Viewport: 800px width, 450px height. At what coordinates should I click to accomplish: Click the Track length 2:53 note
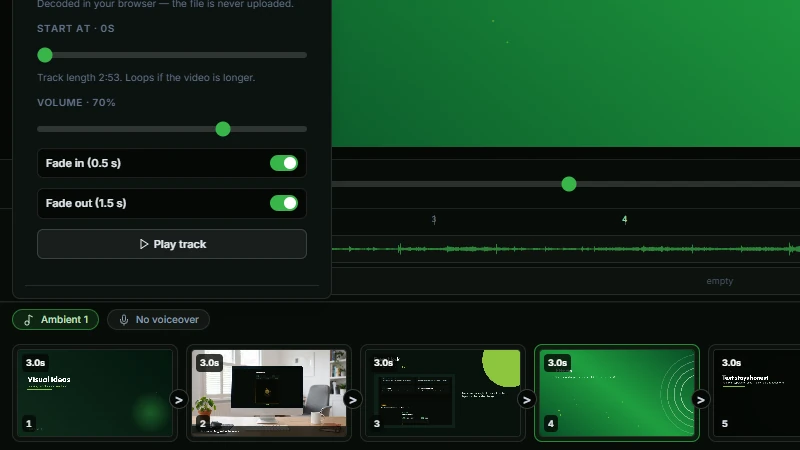pyautogui.click(x=146, y=78)
